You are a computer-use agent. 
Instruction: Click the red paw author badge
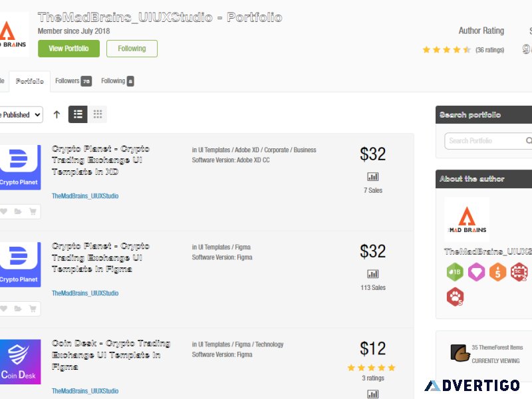coord(455,297)
